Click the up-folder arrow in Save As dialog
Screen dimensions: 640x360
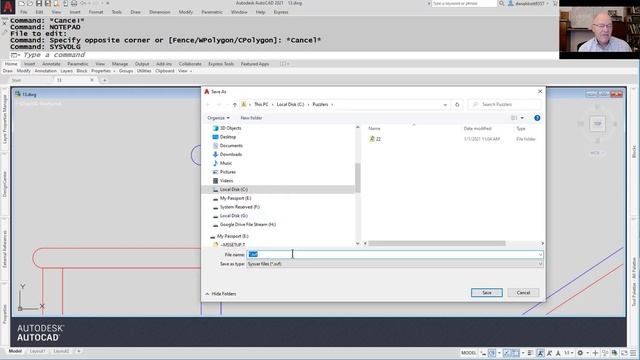click(x=235, y=105)
